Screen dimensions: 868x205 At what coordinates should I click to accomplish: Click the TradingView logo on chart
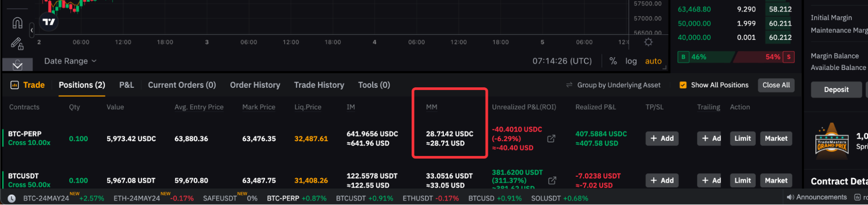click(x=49, y=22)
